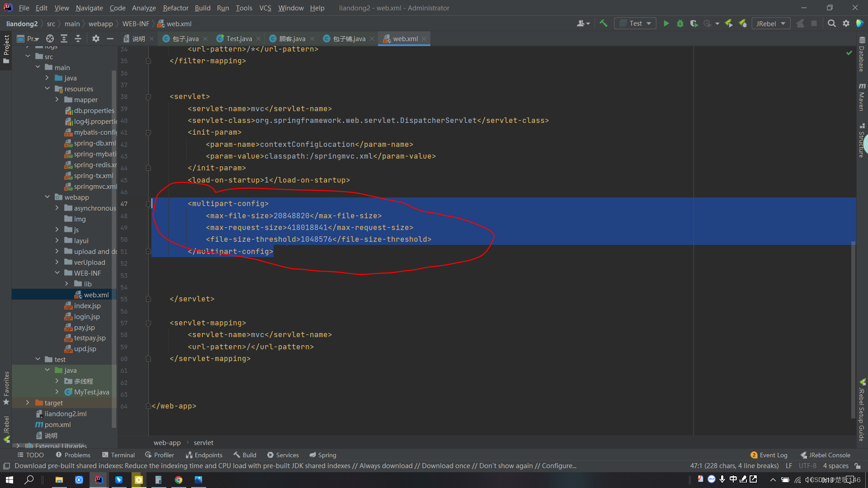Image resolution: width=868 pixels, height=488 pixels.
Task: Open Chrome from the Windows taskbar
Action: click(179, 480)
